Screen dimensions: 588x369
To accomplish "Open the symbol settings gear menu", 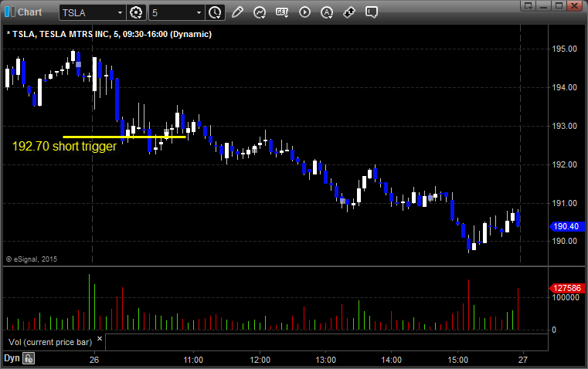I will pyautogui.click(x=137, y=12).
